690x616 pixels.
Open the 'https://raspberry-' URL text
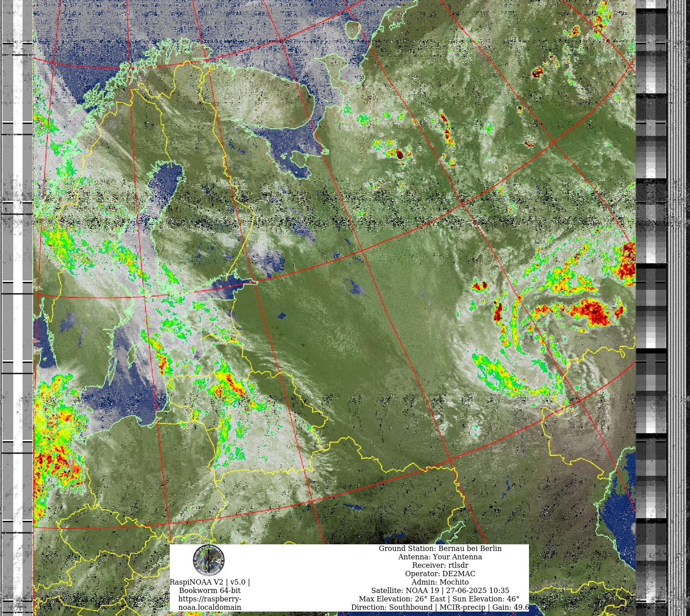pyautogui.click(x=210, y=599)
